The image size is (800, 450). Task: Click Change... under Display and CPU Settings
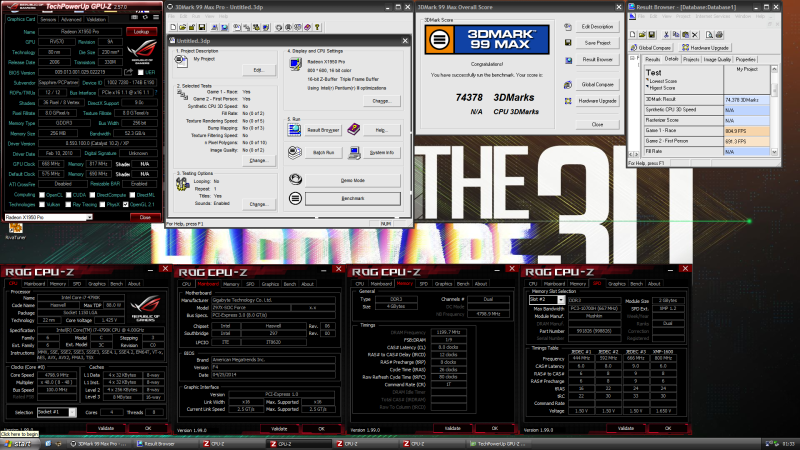[382, 101]
